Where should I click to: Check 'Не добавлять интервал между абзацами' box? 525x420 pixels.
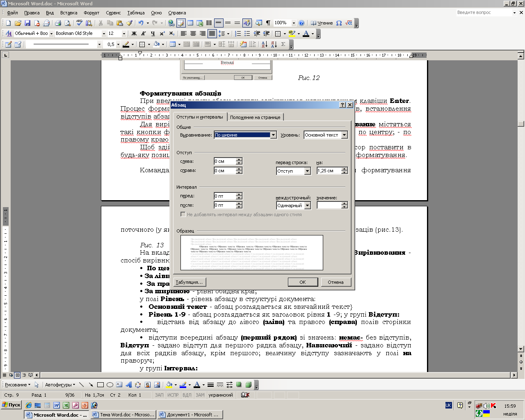pyautogui.click(x=183, y=215)
